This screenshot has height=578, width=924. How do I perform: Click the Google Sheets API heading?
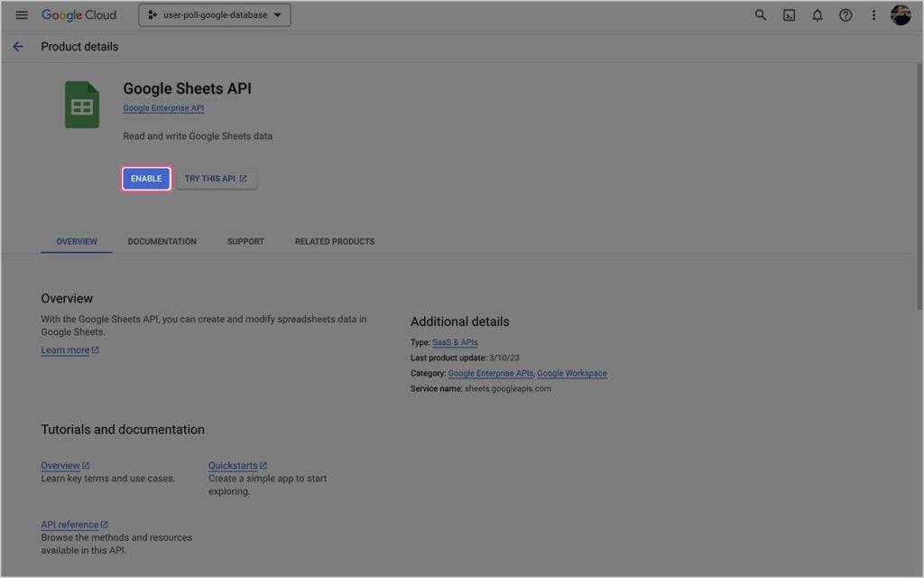coord(188,89)
